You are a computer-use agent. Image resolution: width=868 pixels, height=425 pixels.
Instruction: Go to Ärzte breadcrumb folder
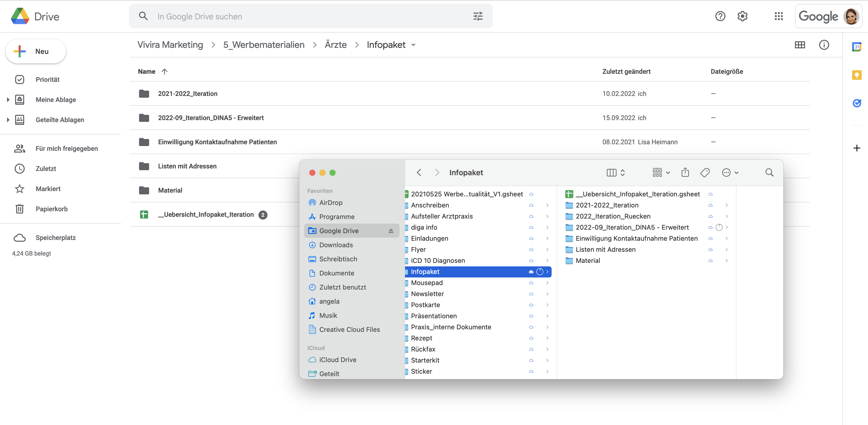(x=335, y=45)
